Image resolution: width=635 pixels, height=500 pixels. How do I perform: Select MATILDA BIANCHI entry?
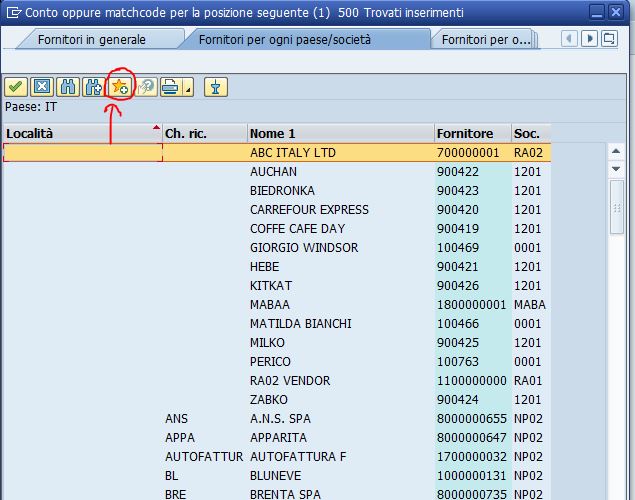tap(301, 324)
